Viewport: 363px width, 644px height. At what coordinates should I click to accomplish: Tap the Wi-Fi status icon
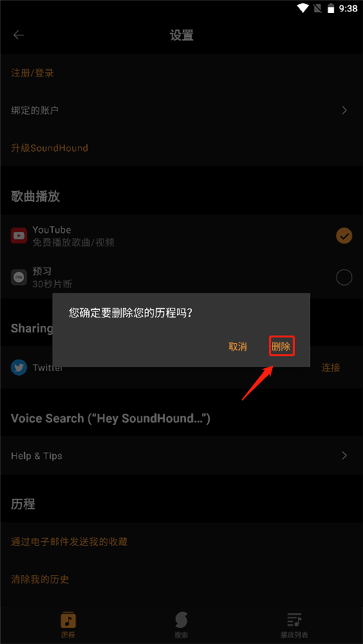303,8
